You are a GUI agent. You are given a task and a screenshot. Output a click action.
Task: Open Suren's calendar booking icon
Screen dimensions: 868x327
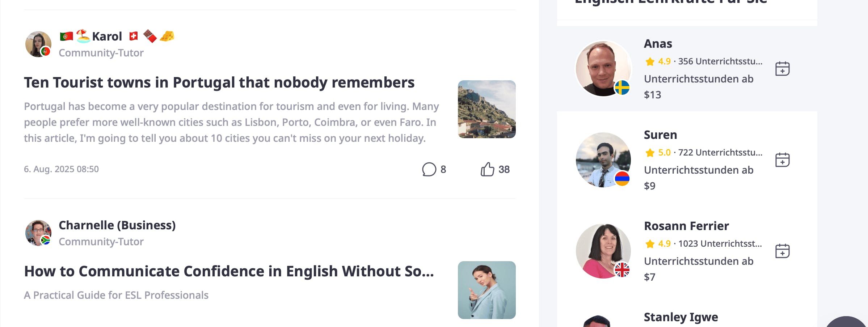[x=782, y=160]
